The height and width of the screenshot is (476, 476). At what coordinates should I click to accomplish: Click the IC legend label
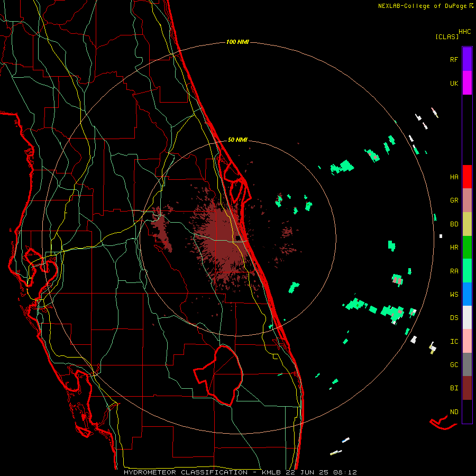pos(454,342)
